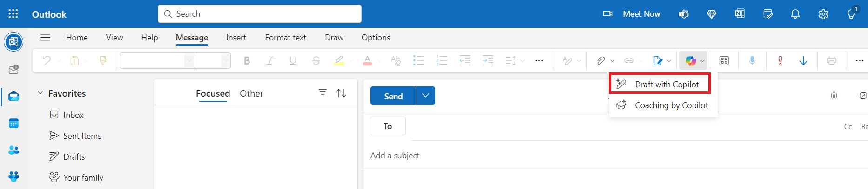Apply yellow text highlight color
Image resolution: width=868 pixels, height=189 pixels.
[339, 60]
